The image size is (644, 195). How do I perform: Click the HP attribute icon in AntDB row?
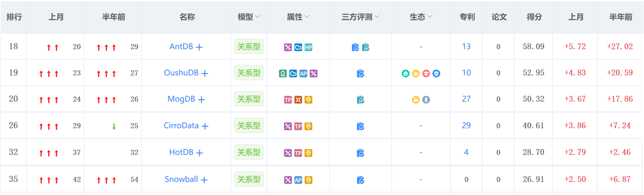pos(308,47)
